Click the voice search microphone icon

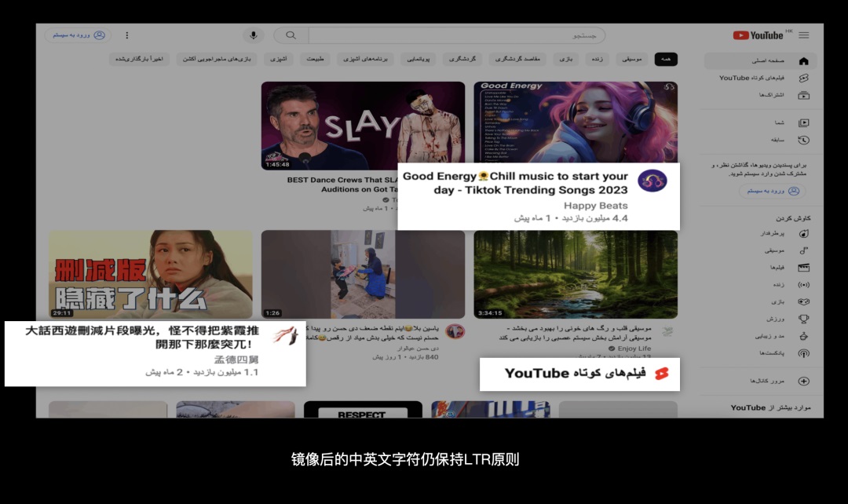(252, 35)
